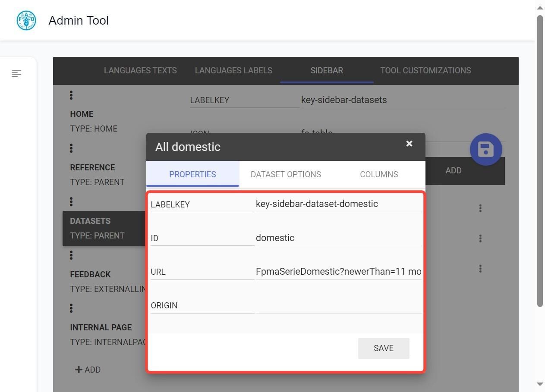Edit the URL field with FpmaSerieDomestic
545x392 pixels.
pos(339,272)
